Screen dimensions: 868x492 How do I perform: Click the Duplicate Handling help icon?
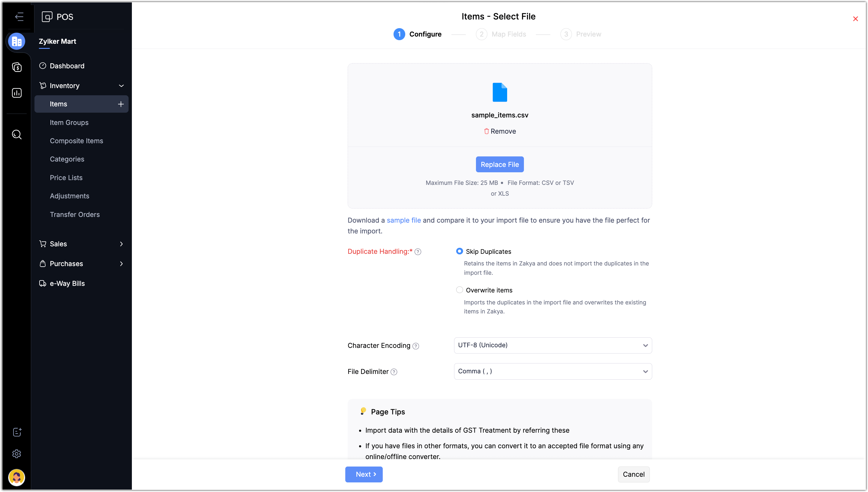[x=418, y=252]
